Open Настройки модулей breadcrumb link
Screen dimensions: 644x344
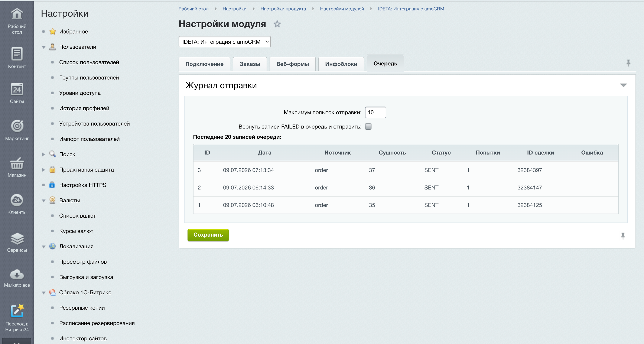click(x=342, y=9)
